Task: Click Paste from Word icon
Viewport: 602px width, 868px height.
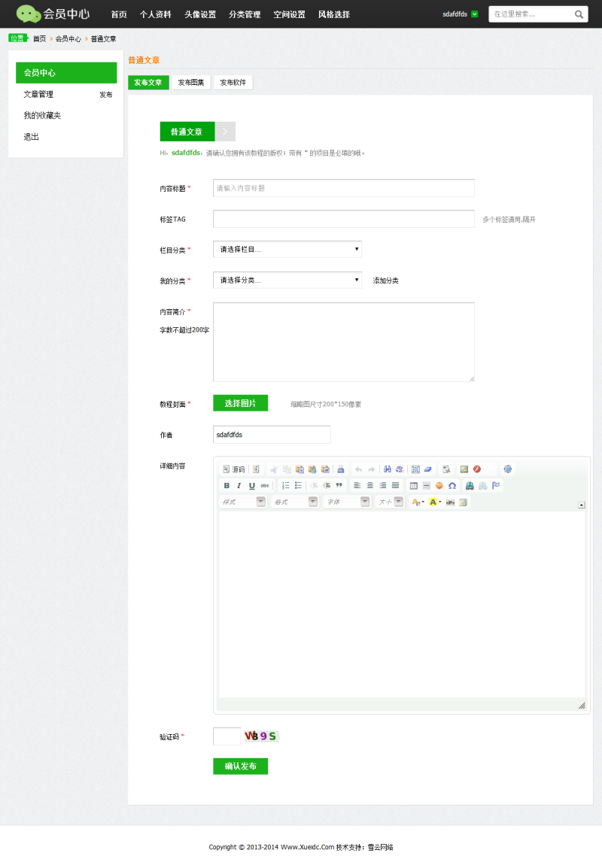Action: [x=325, y=469]
